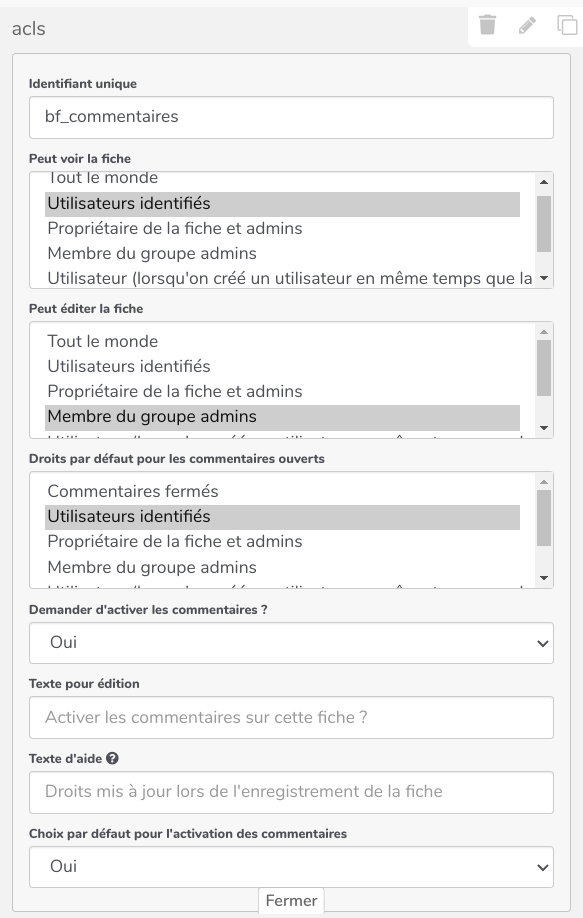Click the 'Texte pour édition' text field
The image size is (583, 918).
coord(290,717)
